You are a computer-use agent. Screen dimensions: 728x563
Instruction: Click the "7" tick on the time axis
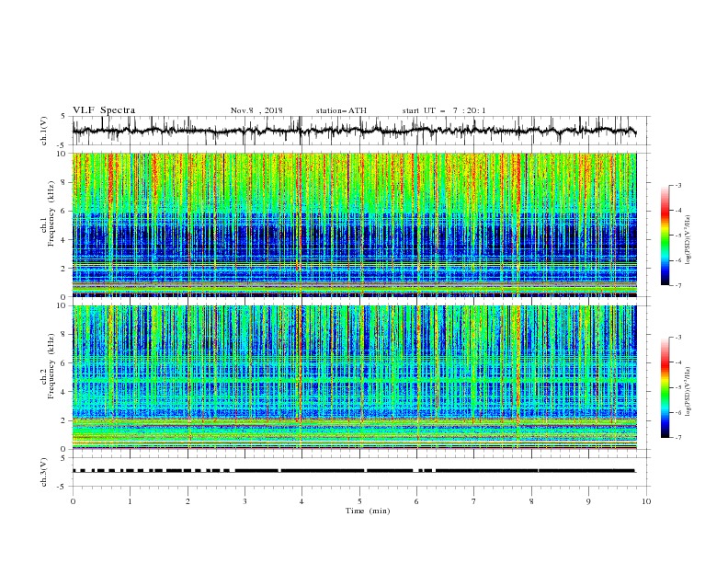click(474, 501)
